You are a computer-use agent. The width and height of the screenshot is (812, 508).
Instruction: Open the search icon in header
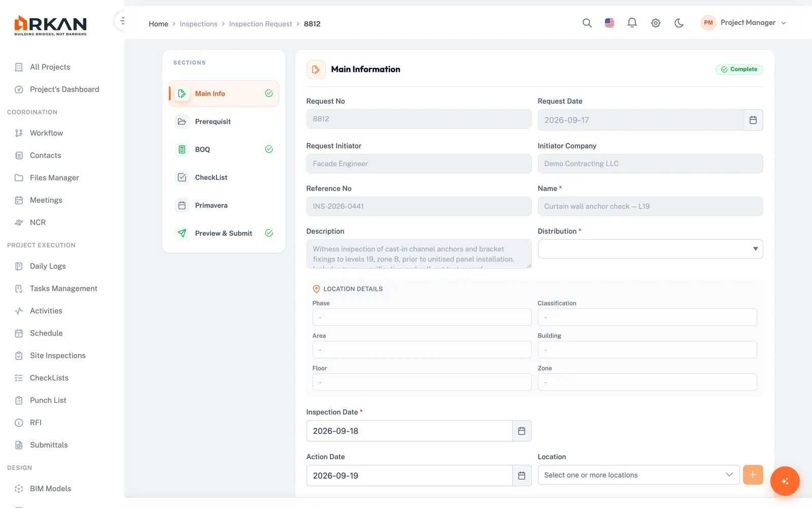tap(587, 23)
